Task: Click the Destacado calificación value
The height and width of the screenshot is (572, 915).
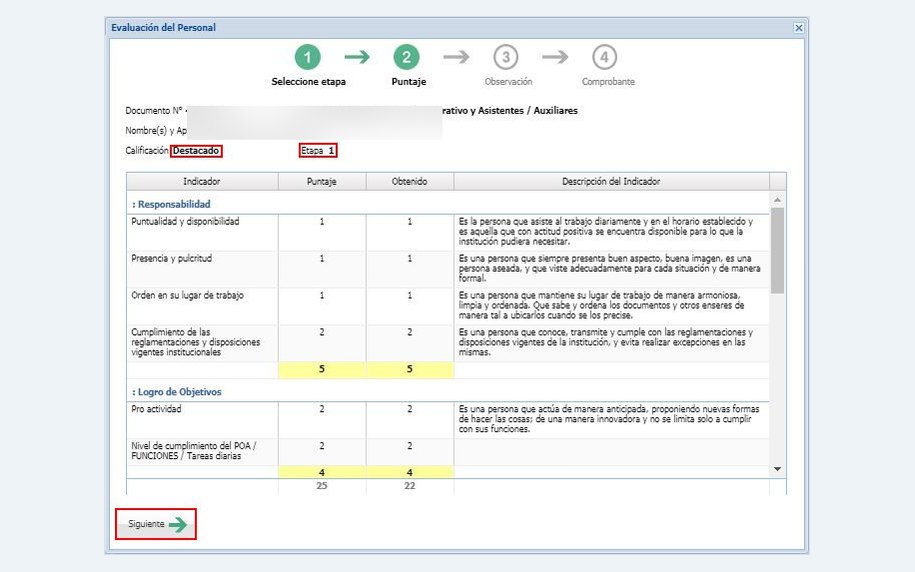Action: (196, 151)
